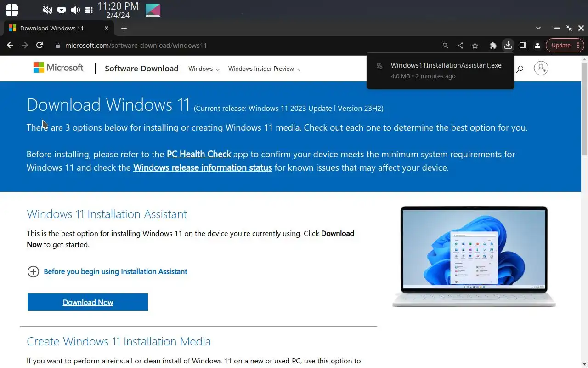Click the Windows 11 laptop image
The height and width of the screenshot is (368, 588).
[474, 257]
